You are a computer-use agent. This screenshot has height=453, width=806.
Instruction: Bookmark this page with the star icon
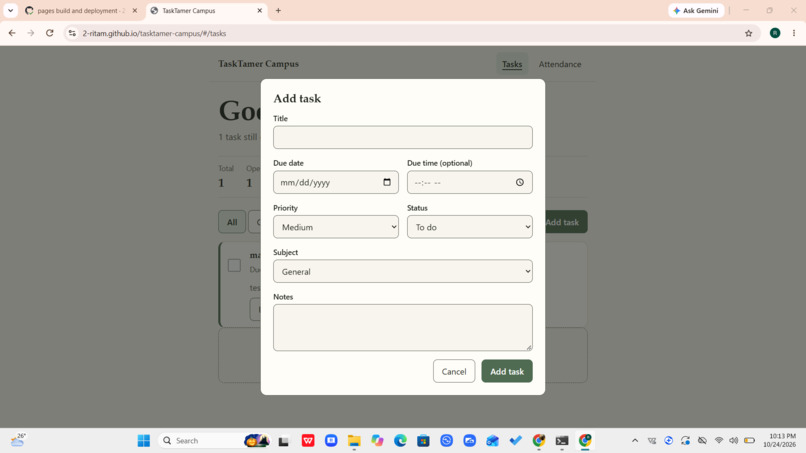[x=748, y=33]
